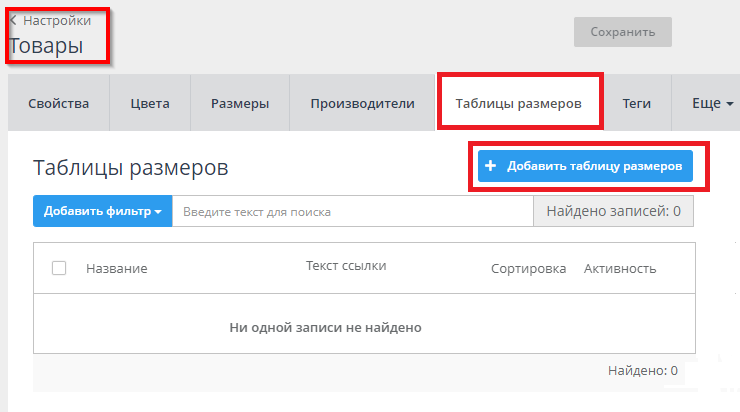
Task: Click the Найдено записей: 0 counter
Action: [x=613, y=212]
